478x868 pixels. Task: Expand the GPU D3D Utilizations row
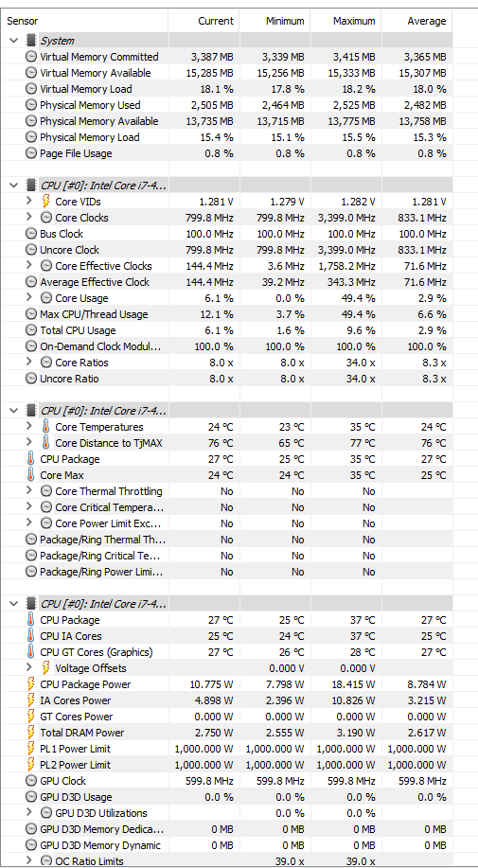pyautogui.click(x=29, y=813)
